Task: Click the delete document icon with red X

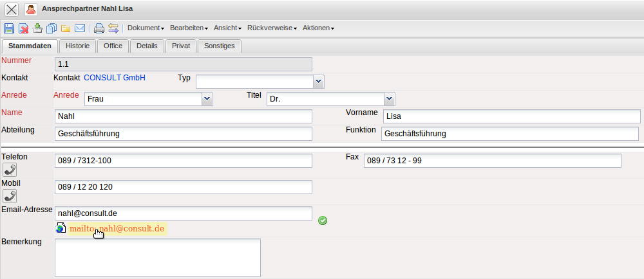Action: pyautogui.click(x=23, y=28)
